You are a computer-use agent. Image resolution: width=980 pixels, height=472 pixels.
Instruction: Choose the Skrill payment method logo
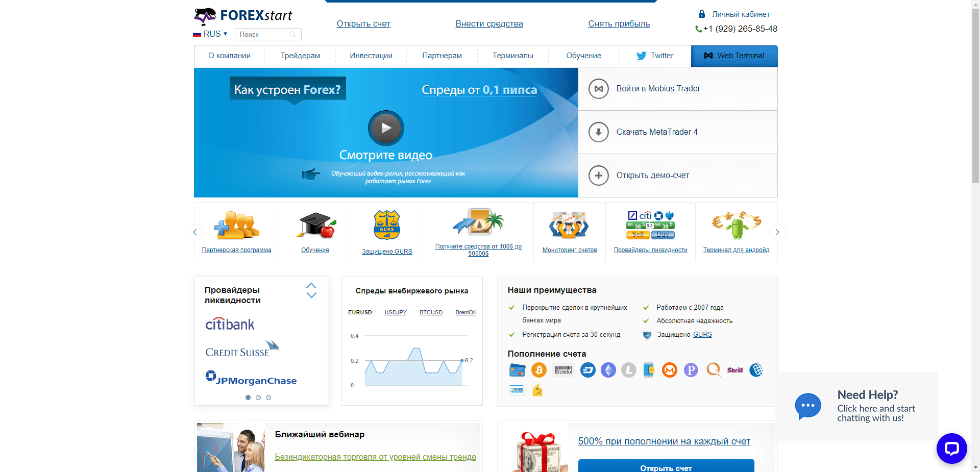pyautogui.click(x=734, y=370)
